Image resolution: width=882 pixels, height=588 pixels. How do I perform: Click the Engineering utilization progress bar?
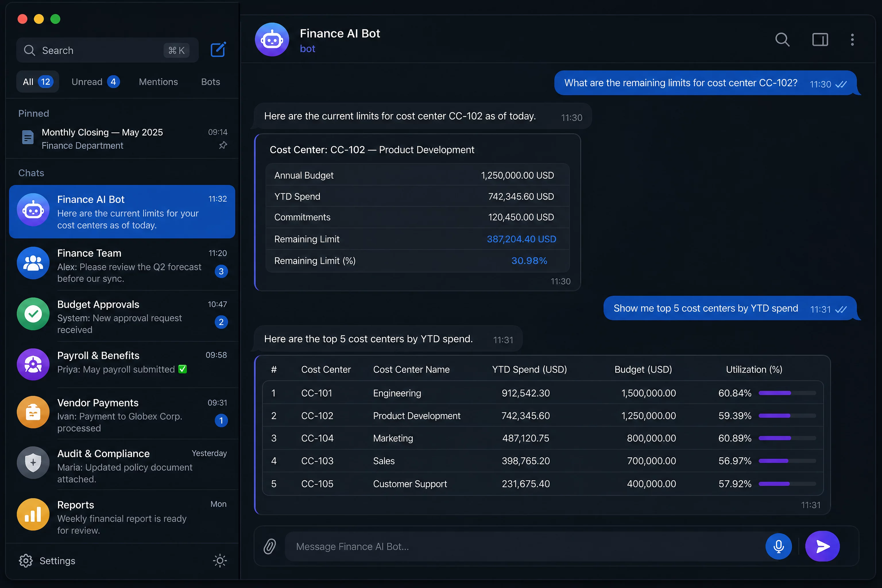point(787,393)
